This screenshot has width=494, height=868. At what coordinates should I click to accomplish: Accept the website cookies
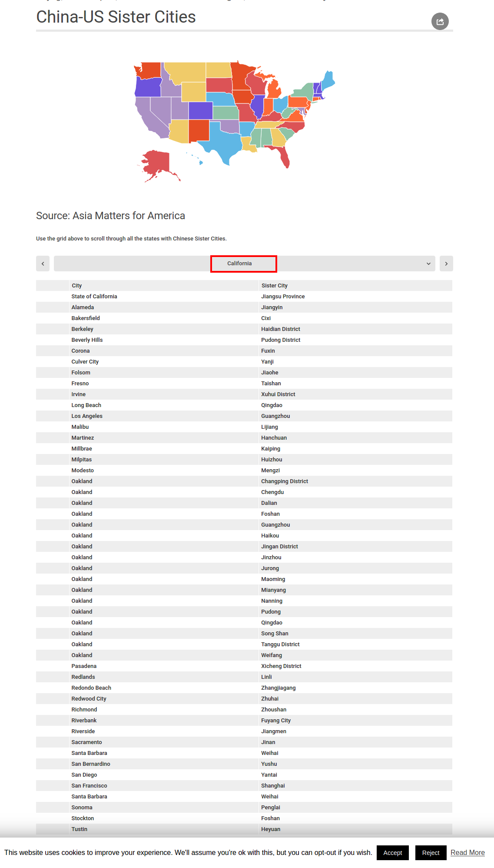click(x=393, y=853)
